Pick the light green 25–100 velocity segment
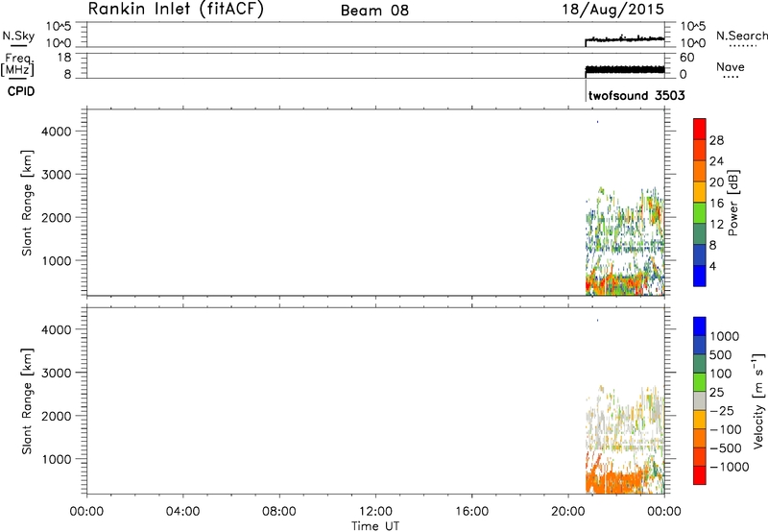The width and height of the screenshot is (768, 532). 700,382
